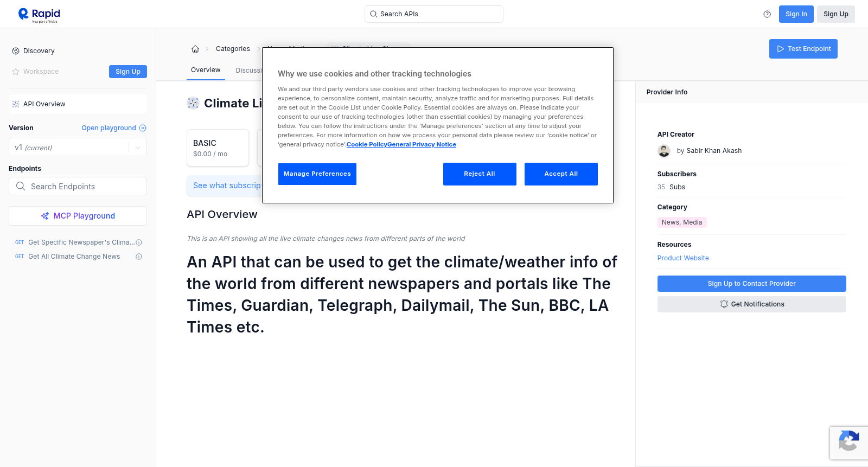This screenshot has width=868, height=467.
Task: Click the Workspace star icon
Action: (16, 72)
